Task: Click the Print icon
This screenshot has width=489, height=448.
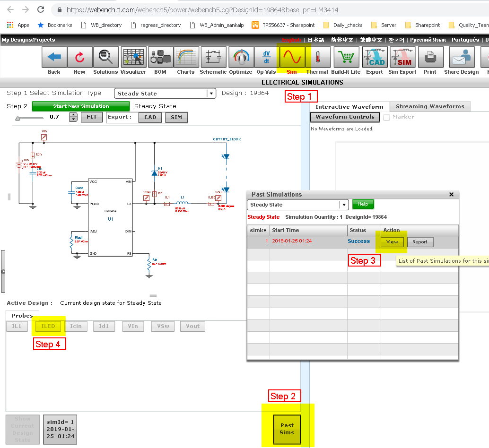Action: pos(431,57)
